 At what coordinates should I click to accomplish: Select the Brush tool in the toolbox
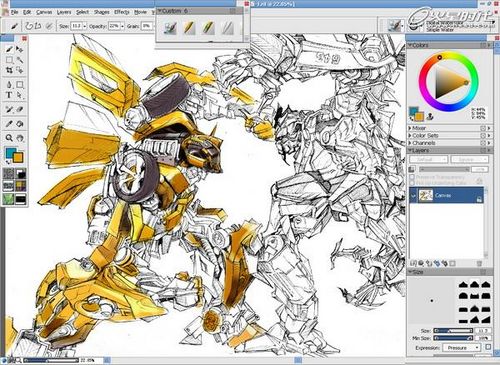click(x=9, y=49)
